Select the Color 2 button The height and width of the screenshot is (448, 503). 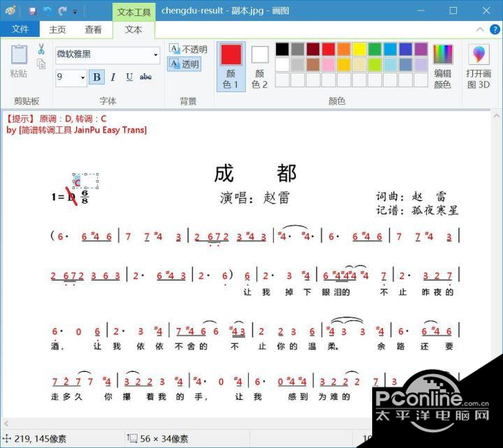point(260,67)
